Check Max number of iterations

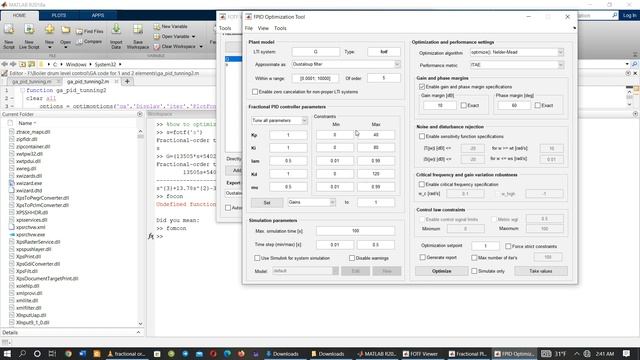tap(474, 258)
